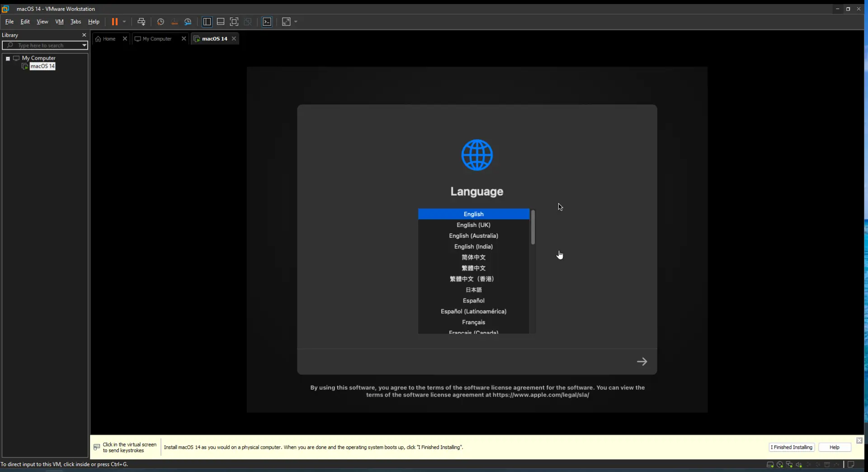
Task: Select My Computer in the Library
Action: (38, 58)
